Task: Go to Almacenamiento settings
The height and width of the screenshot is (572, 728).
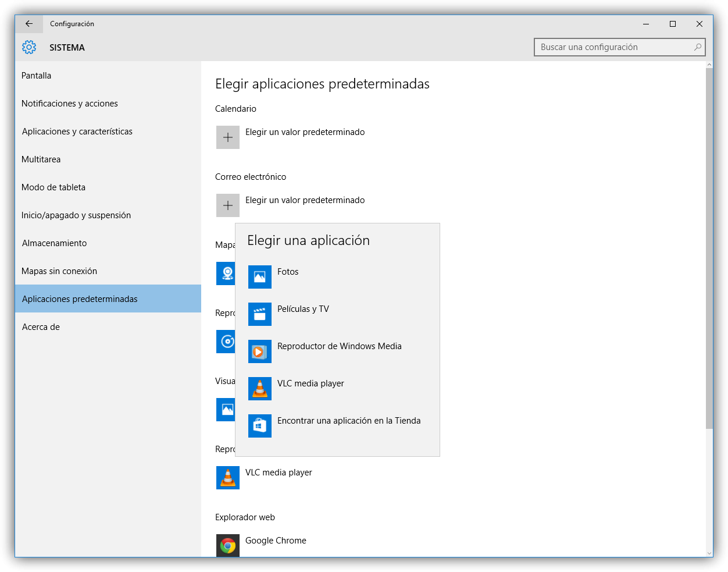Action: pyautogui.click(x=54, y=243)
